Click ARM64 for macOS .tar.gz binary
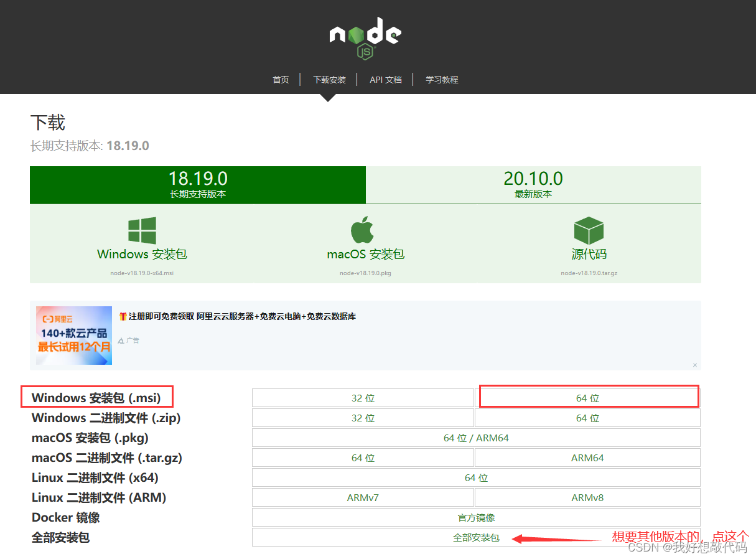This screenshot has width=756, height=559. pyautogui.click(x=587, y=458)
